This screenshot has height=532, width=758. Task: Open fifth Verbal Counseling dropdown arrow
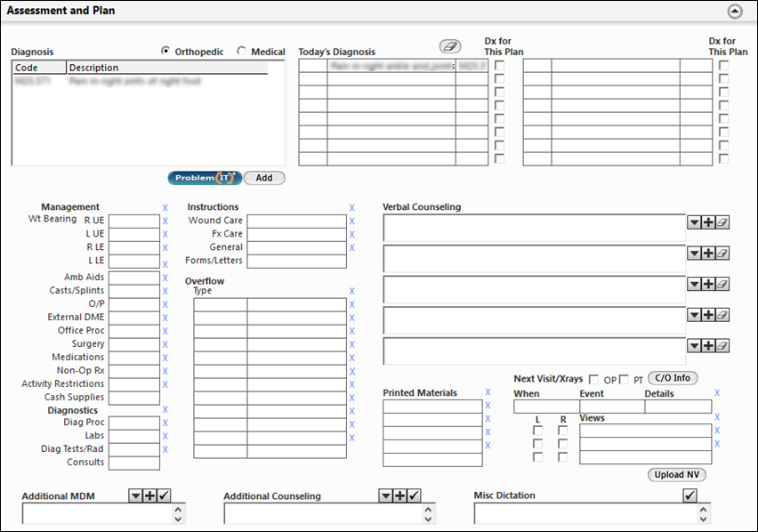[x=694, y=346]
